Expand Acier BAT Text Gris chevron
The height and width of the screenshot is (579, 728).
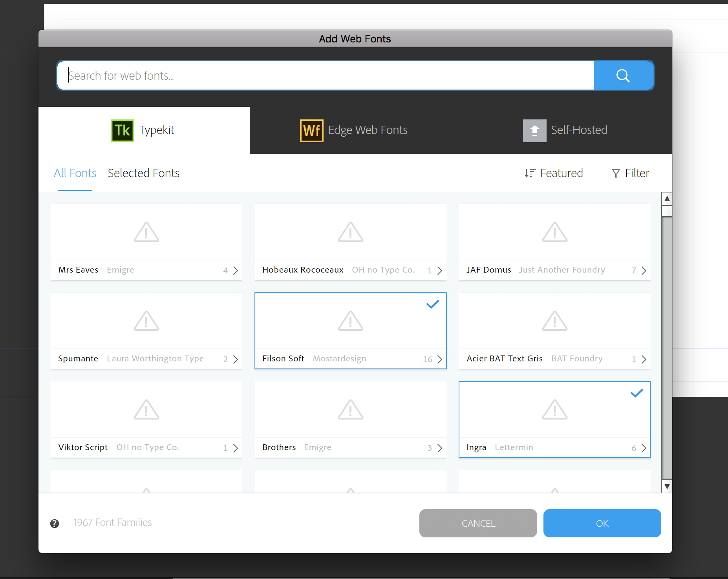(x=644, y=359)
